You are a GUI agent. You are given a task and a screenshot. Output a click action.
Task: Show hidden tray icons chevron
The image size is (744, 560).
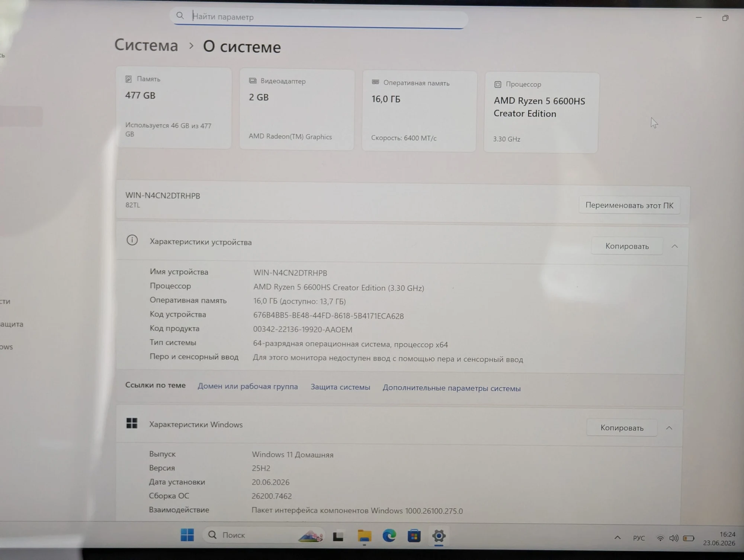click(618, 537)
